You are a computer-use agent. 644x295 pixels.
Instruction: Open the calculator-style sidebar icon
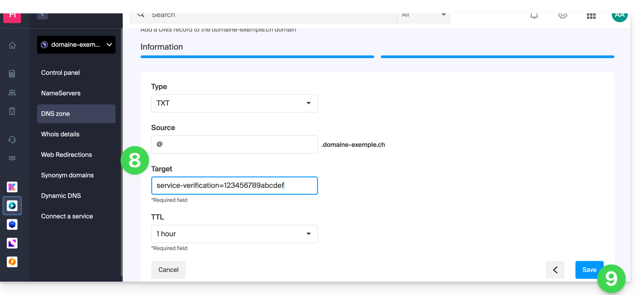12,74
